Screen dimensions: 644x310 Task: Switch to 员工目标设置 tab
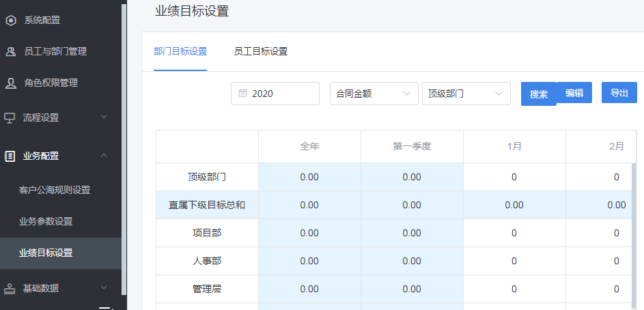click(261, 51)
